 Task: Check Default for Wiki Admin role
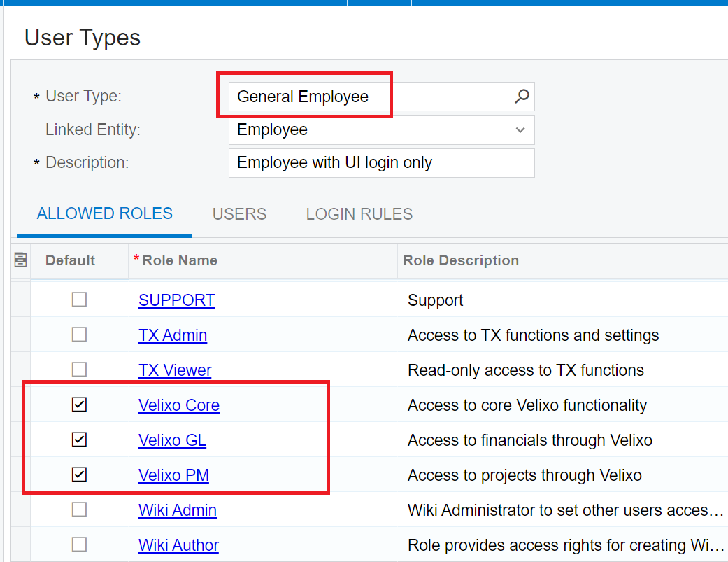[x=80, y=510]
